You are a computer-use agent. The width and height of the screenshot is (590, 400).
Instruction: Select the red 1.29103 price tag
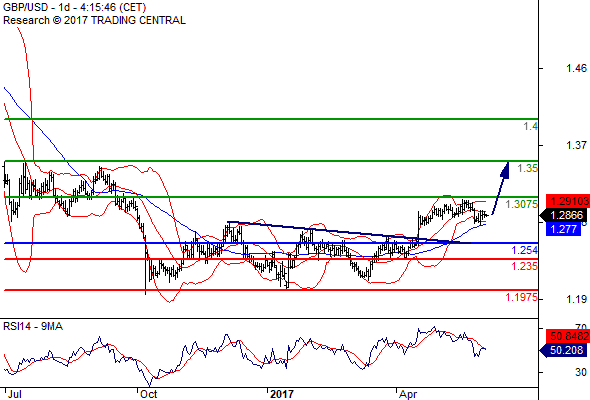point(568,201)
